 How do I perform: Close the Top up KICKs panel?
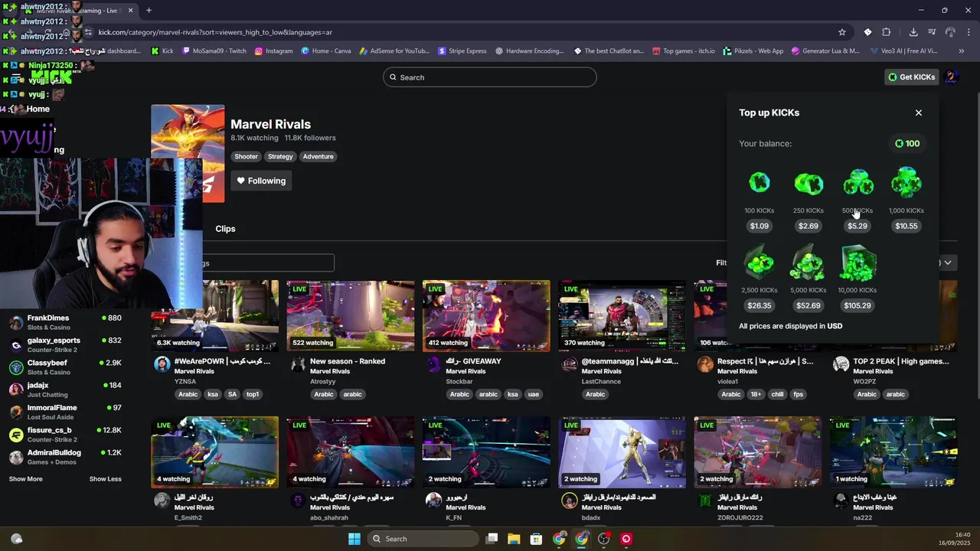pos(919,112)
